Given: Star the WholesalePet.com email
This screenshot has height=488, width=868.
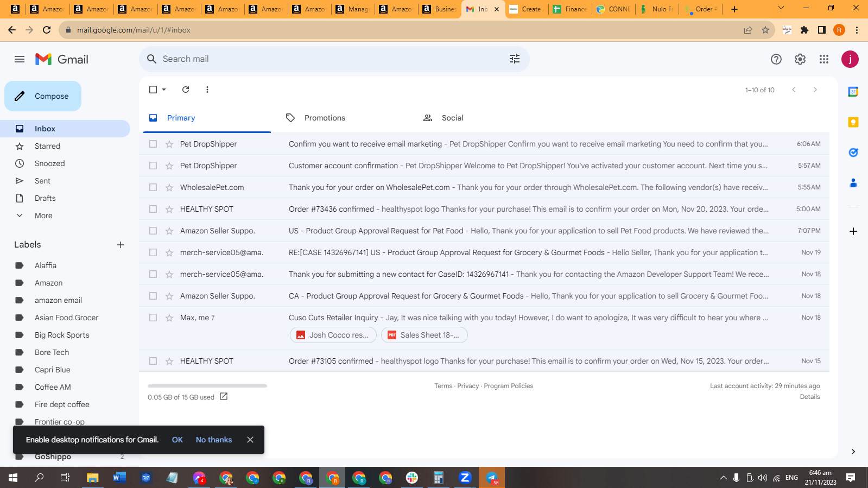Looking at the screenshot, I should (x=169, y=187).
